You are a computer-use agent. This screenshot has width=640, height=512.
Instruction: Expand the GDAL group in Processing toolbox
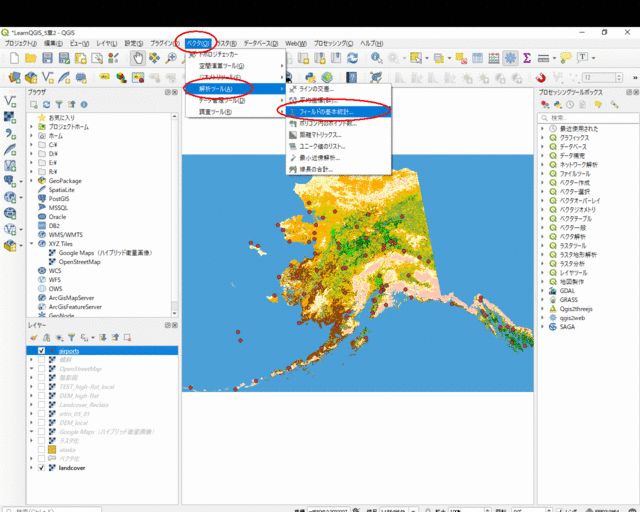542,291
